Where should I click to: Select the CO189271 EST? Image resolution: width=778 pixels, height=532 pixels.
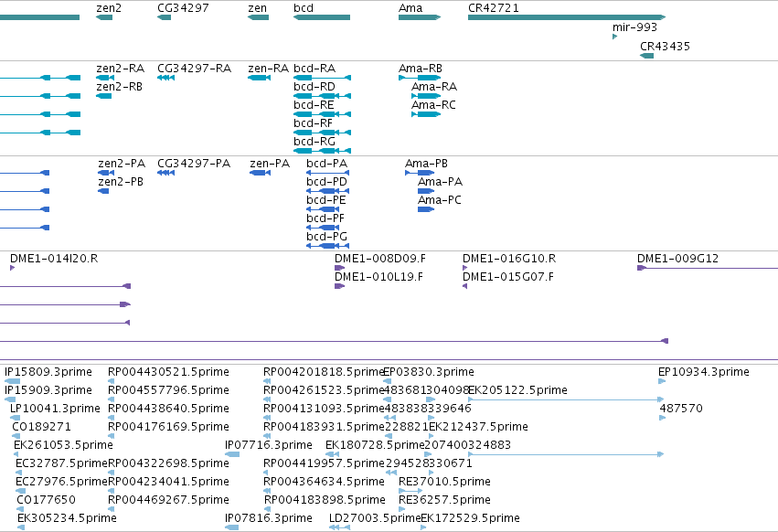coord(16,436)
